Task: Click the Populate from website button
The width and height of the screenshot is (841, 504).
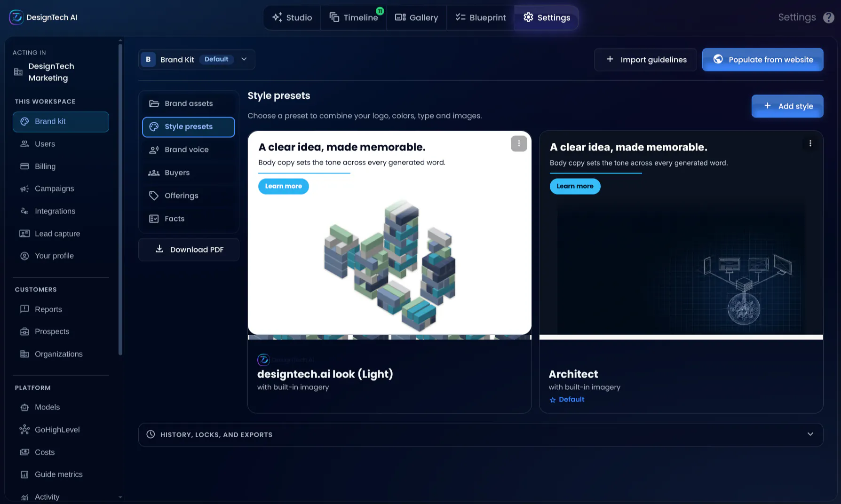Action: click(x=762, y=60)
